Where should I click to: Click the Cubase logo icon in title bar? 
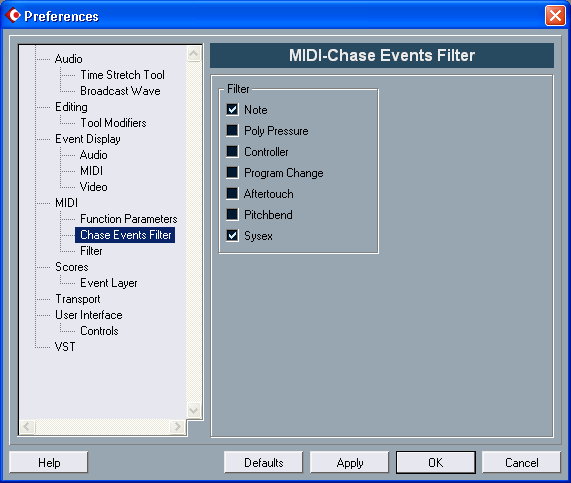(x=13, y=16)
